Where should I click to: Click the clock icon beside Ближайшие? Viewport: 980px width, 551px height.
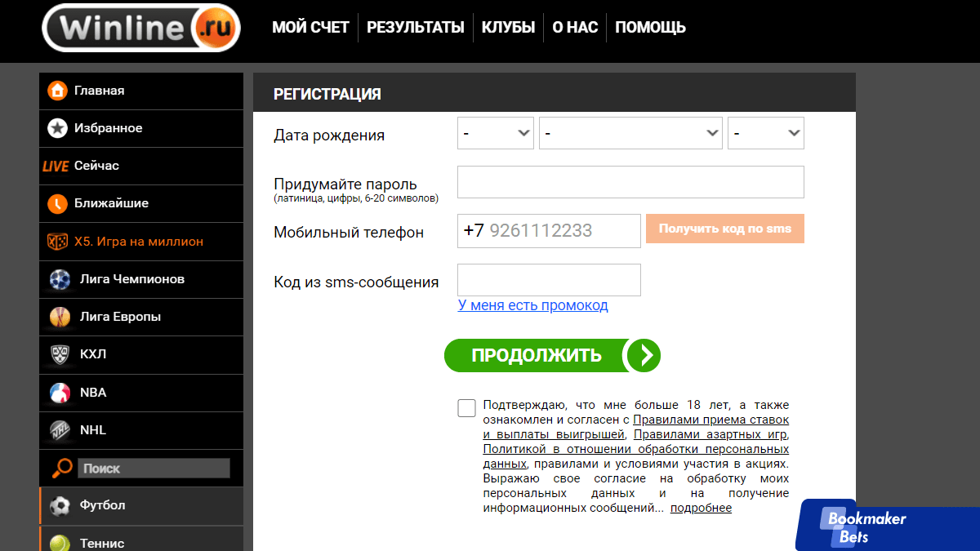pyautogui.click(x=57, y=203)
